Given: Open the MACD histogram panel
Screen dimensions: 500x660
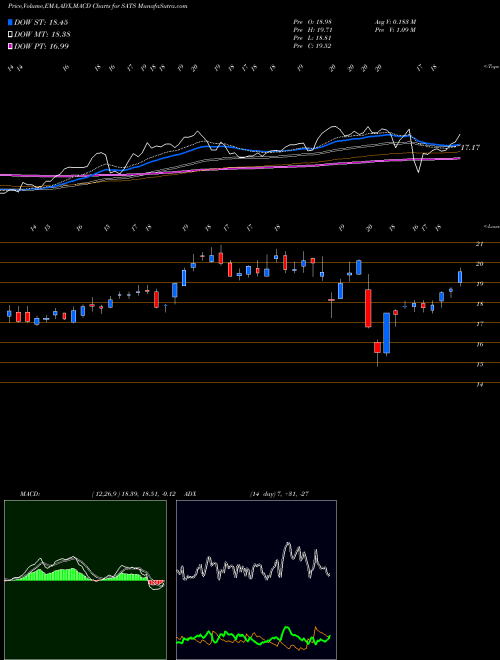Looking at the screenshot, I should [85, 580].
